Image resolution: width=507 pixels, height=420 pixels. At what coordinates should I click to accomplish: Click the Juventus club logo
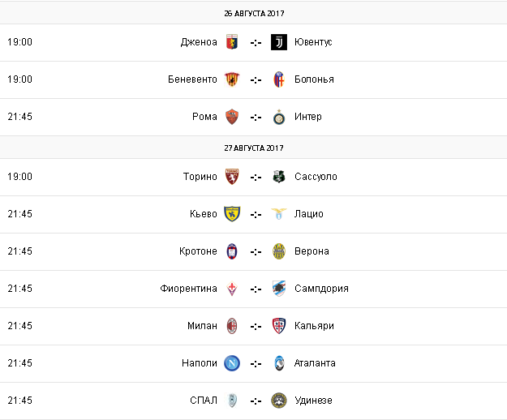[x=279, y=42]
